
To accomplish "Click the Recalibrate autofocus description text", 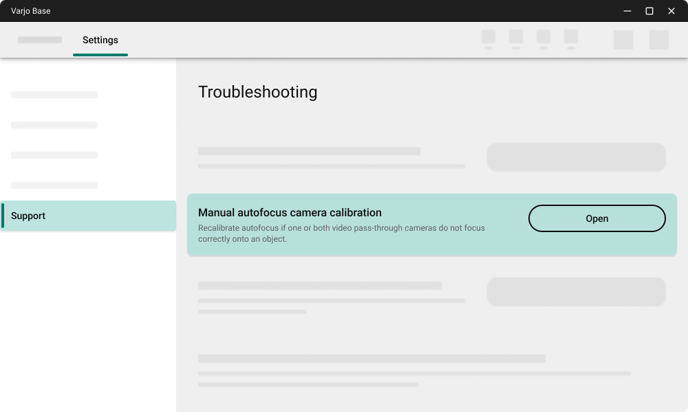I will (341, 233).
